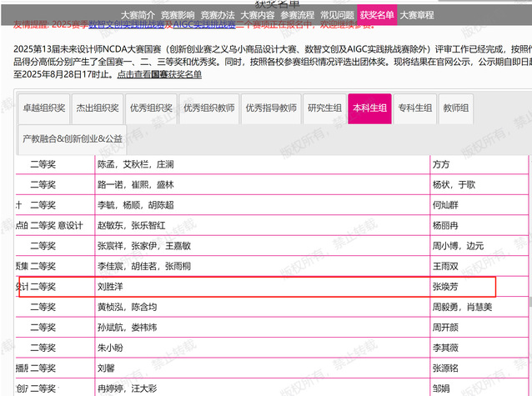The image size is (532, 396).
Task: Go to 竞赛影响 in navigation bar
Action: point(178,15)
